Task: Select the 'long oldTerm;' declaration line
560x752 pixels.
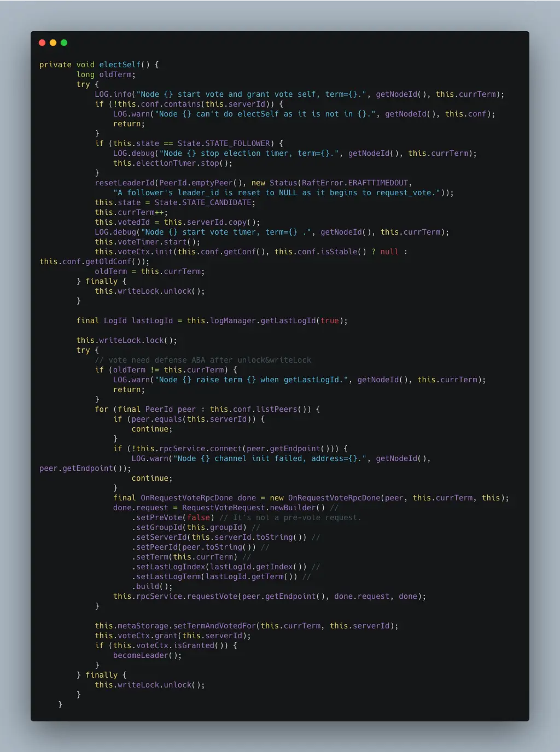Action: click(x=106, y=74)
